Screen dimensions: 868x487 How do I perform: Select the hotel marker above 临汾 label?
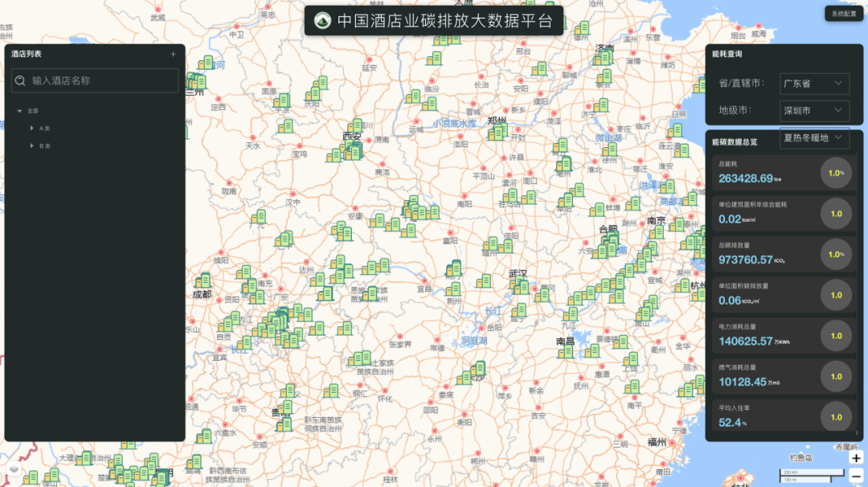coord(434,59)
